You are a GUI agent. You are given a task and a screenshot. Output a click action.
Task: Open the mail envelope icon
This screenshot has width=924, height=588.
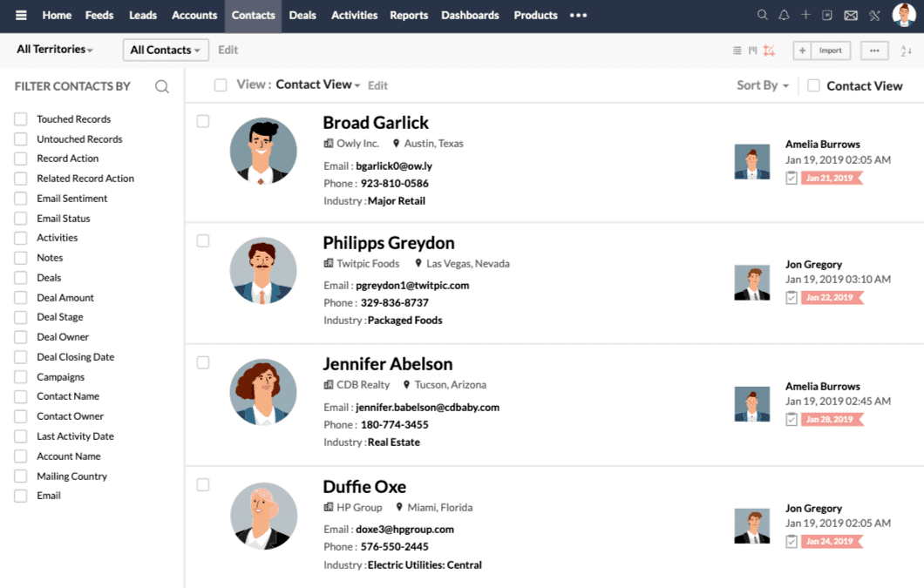[850, 16]
